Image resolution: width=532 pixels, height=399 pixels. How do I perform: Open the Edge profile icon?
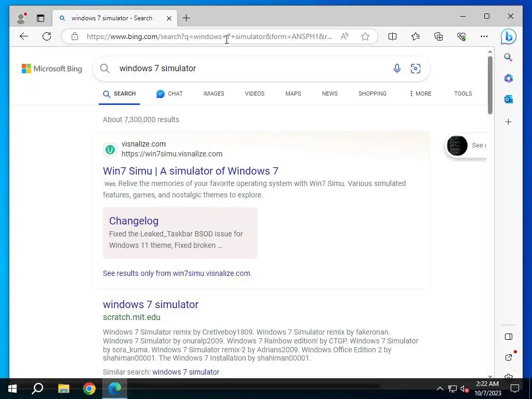[x=21, y=18]
